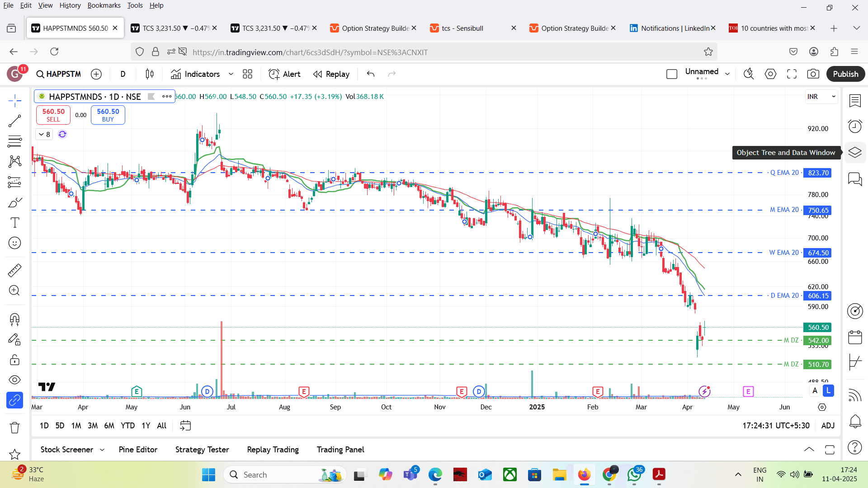Open the HAPPSTM symbol search

[59, 74]
